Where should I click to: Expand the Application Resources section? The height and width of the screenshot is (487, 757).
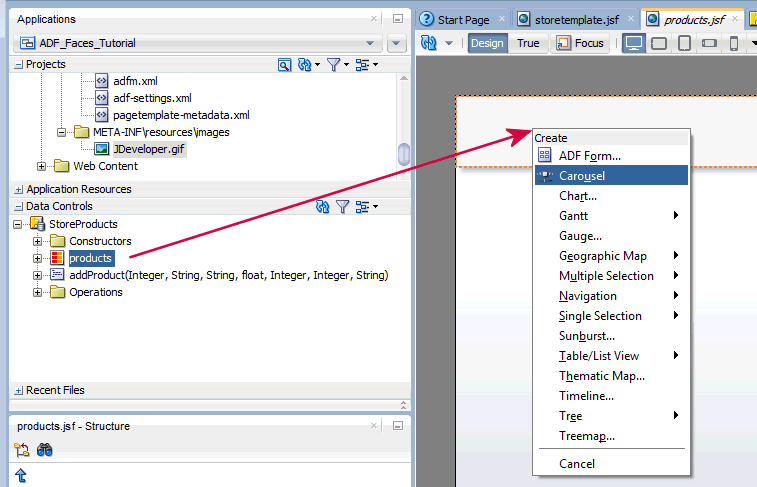[18, 189]
